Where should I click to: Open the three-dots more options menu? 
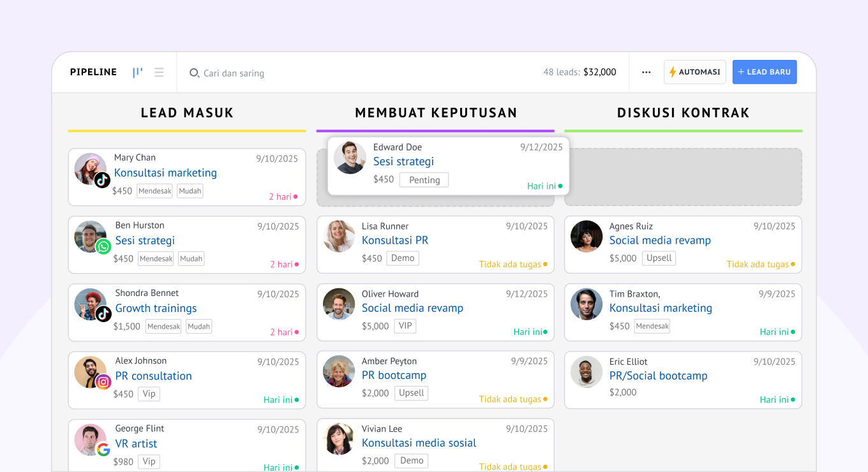coord(646,73)
